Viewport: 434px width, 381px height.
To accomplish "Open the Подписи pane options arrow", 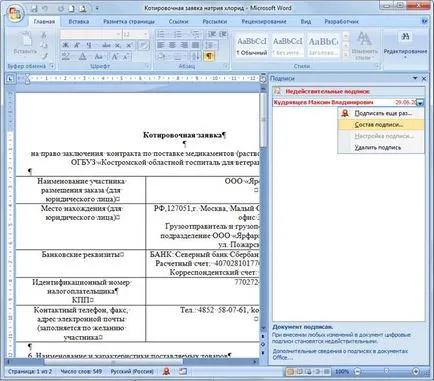I will pyautogui.click(x=415, y=78).
